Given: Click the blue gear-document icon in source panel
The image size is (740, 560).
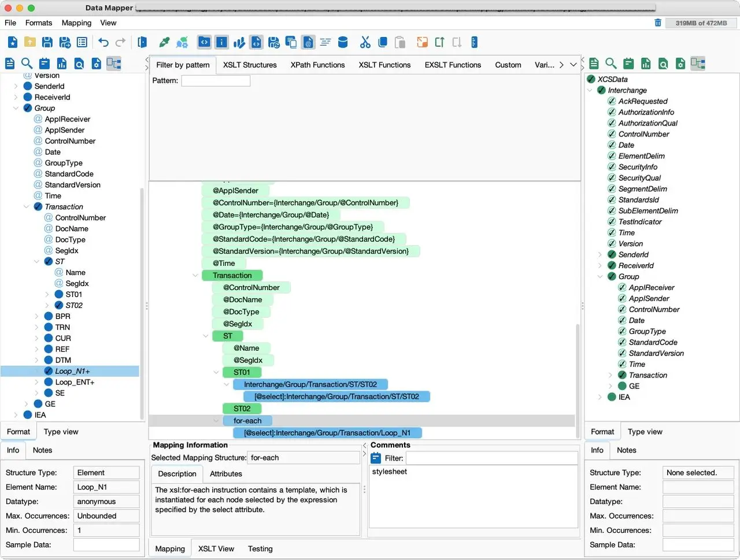Looking at the screenshot, I should (x=97, y=64).
